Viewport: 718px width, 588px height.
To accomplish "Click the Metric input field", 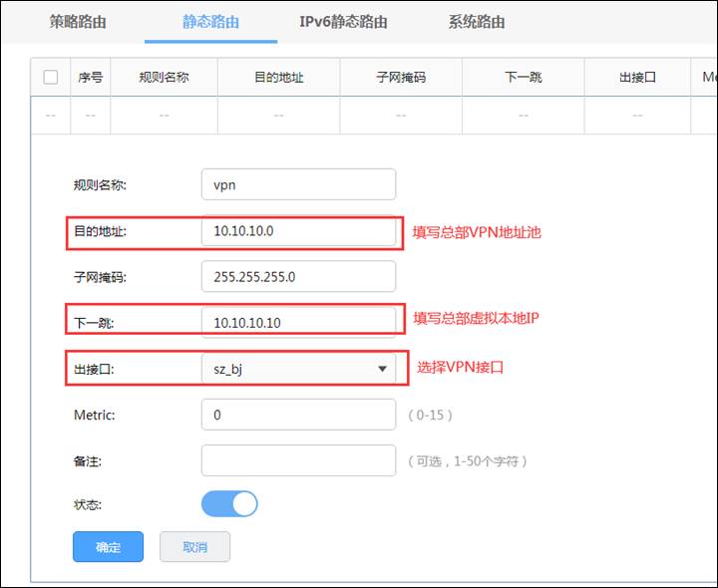I will click(x=298, y=415).
